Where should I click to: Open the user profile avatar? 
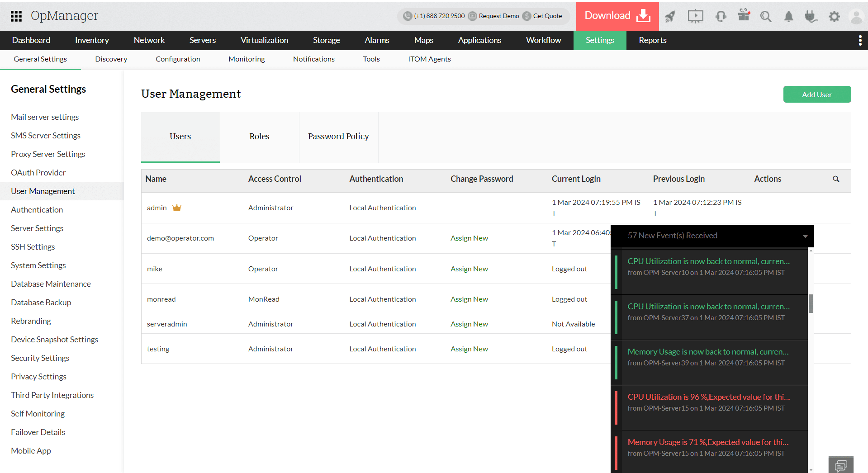[x=856, y=17]
